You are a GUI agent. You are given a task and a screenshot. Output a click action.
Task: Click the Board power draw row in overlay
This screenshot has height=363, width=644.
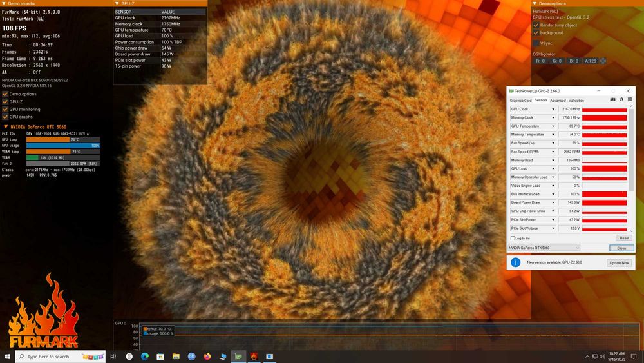(x=160, y=54)
